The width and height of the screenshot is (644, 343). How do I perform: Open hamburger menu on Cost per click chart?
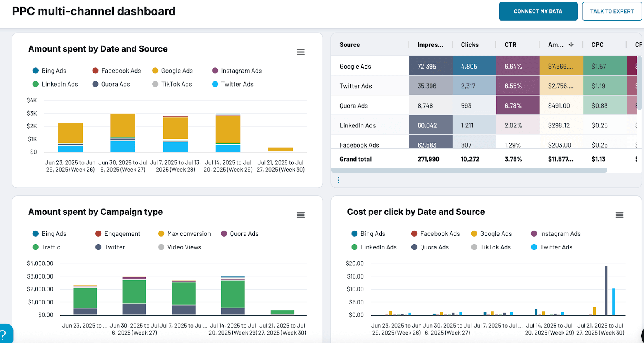(619, 215)
